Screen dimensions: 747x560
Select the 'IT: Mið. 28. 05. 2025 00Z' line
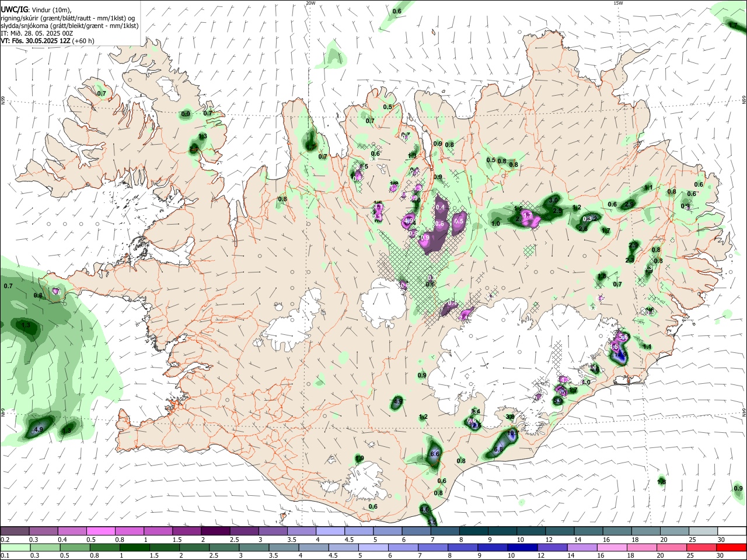(37, 33)
